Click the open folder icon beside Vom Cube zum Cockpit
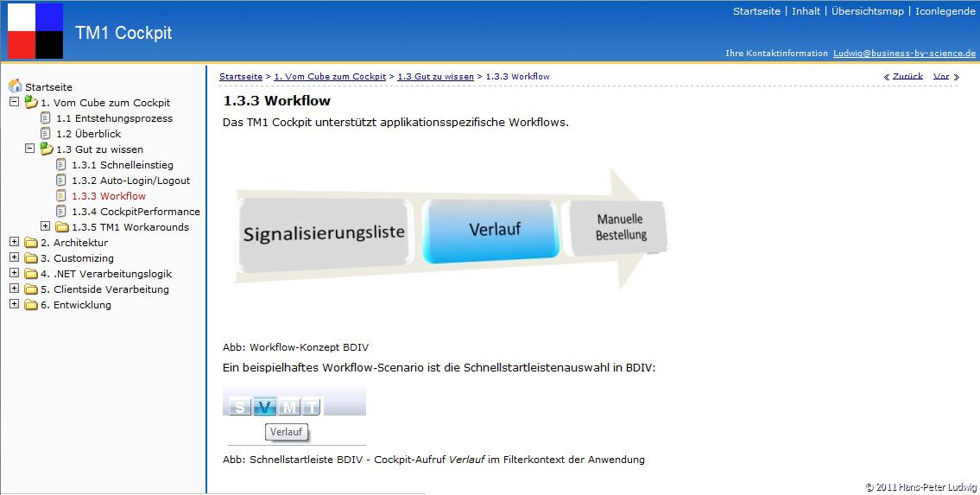Screen dimensions: 980x495 pos(30,101)
